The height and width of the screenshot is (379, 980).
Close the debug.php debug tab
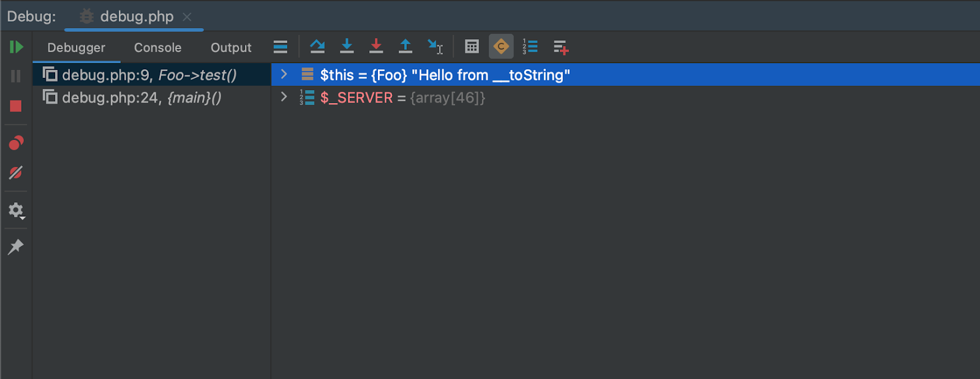point(187,17)
